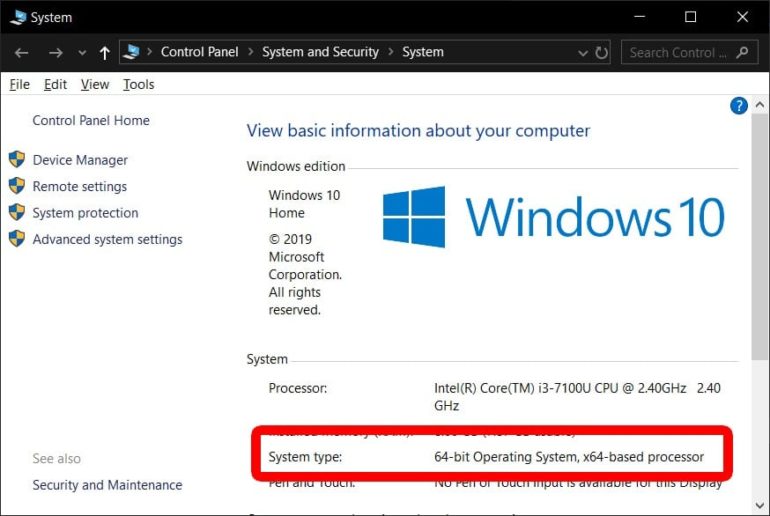Open System protection

[x=85, y=213]
